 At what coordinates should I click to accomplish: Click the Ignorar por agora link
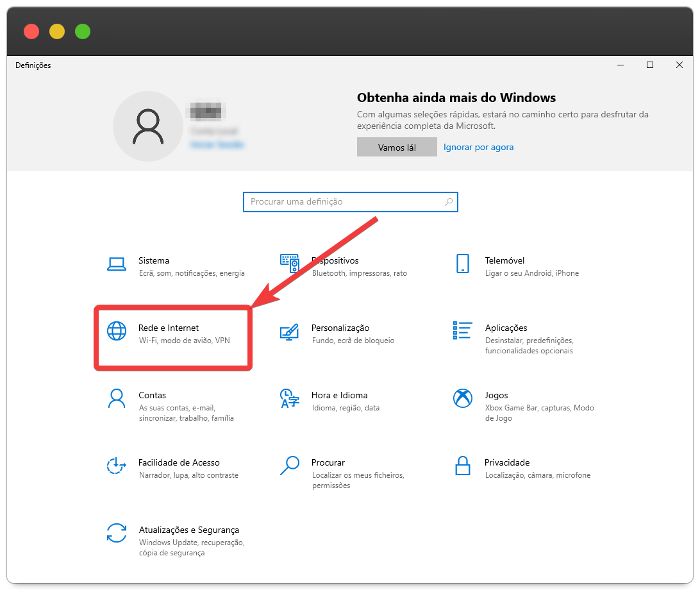pos(478,147)
